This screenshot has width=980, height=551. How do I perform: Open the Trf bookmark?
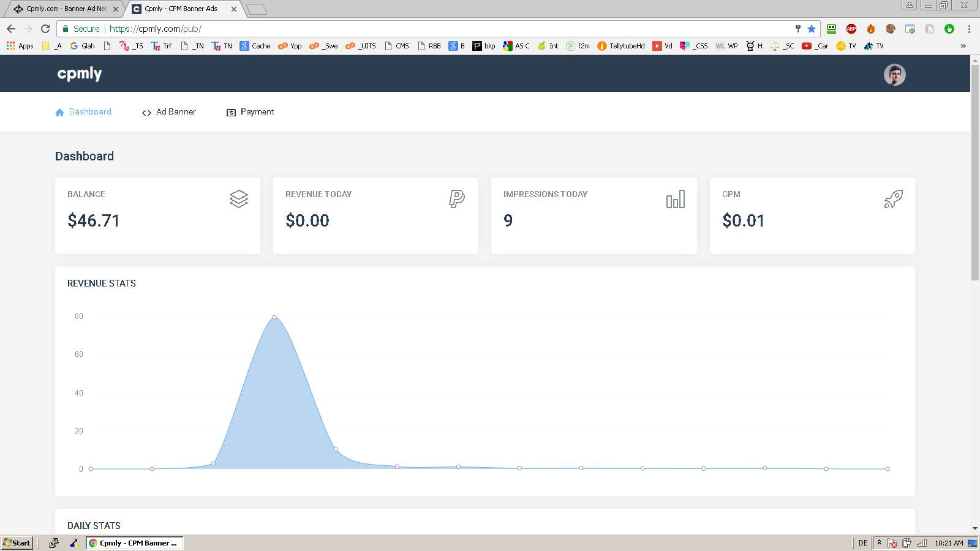[161, 46]
